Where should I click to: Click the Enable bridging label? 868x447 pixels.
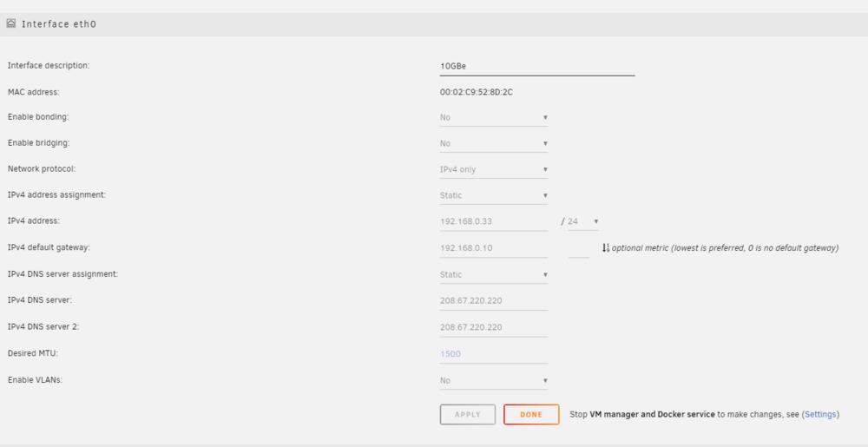click(x=39, y=143)
